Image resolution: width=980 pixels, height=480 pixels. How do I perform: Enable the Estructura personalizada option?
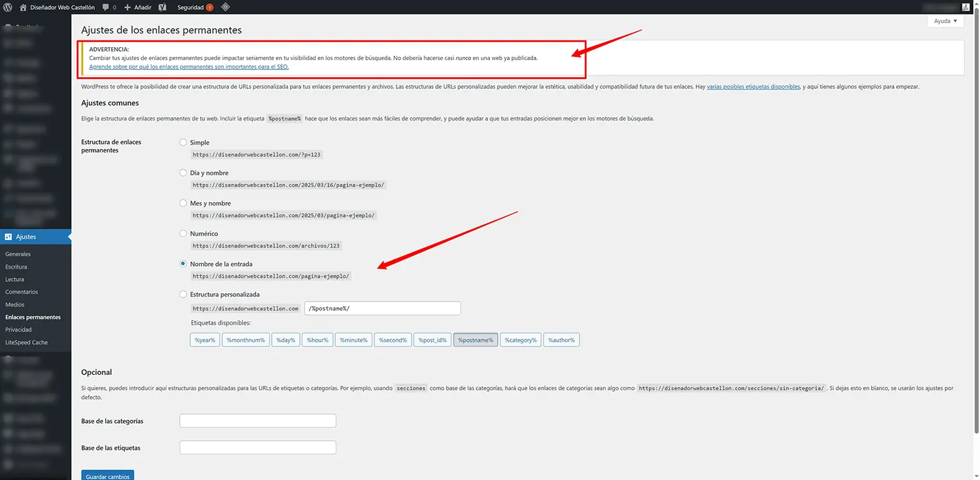[x=183, y=294]
